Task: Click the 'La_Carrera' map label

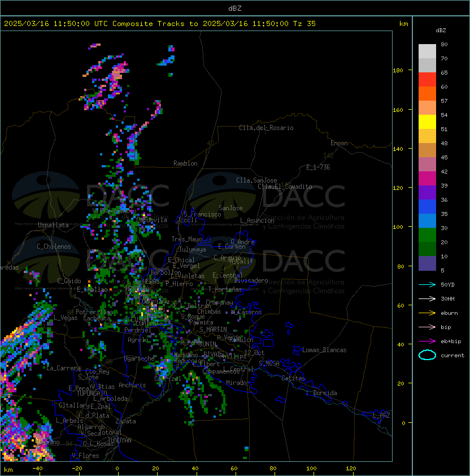Action: 64,368
